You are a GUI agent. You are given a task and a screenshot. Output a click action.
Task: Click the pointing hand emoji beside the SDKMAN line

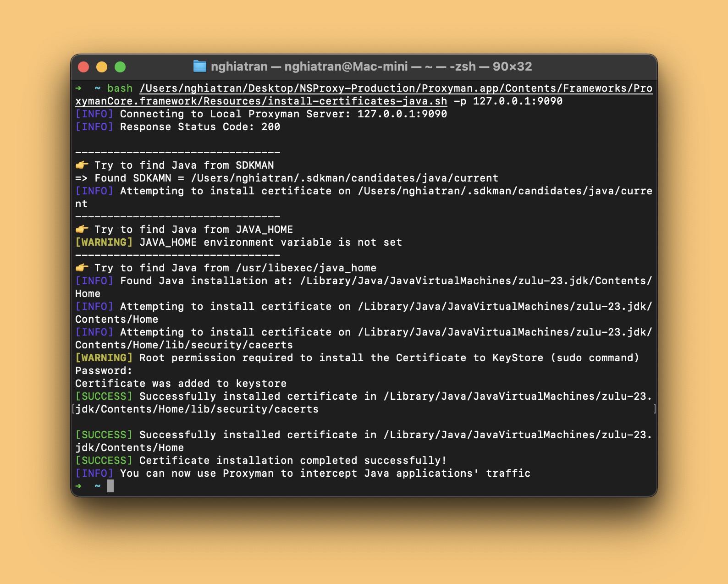point(82,165)
